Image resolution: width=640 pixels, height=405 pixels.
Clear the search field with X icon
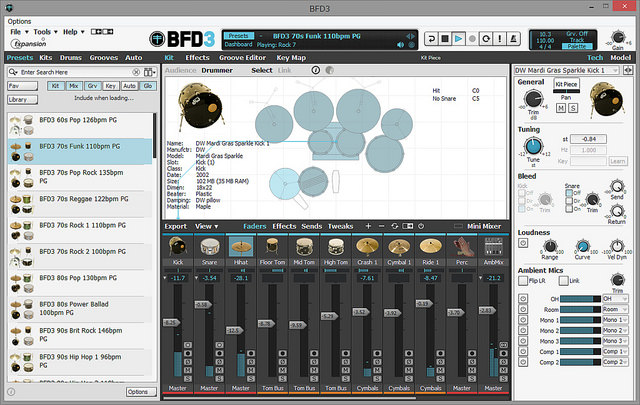pos(136,72)
